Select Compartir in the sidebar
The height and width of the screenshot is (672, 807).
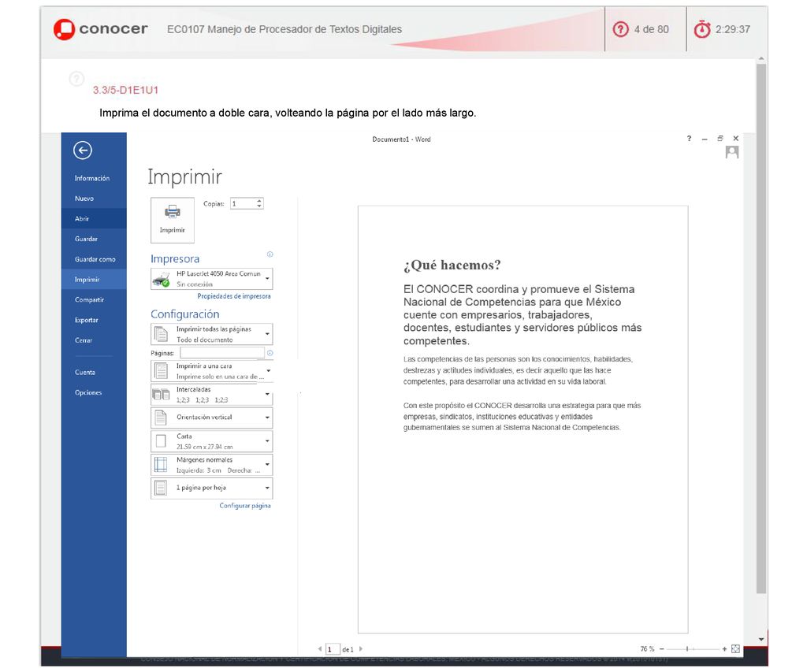94,299
